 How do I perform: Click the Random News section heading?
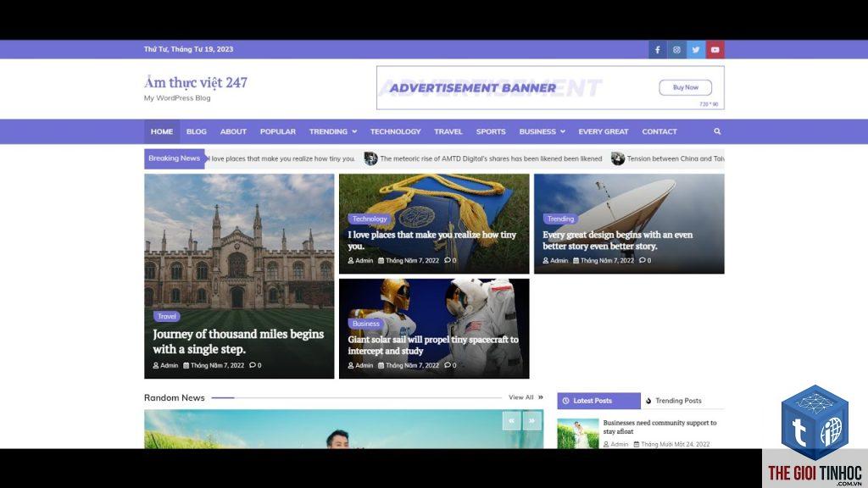(175, 397)
